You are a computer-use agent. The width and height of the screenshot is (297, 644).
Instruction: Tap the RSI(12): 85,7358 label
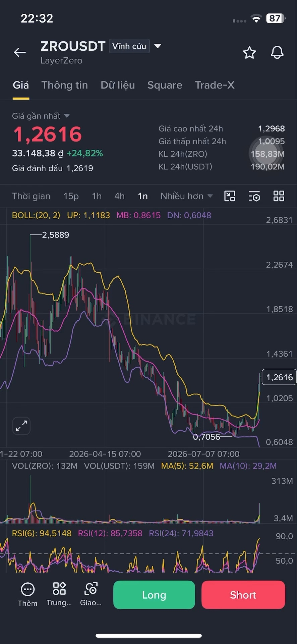pyautogui.click(x=110, y=533)
